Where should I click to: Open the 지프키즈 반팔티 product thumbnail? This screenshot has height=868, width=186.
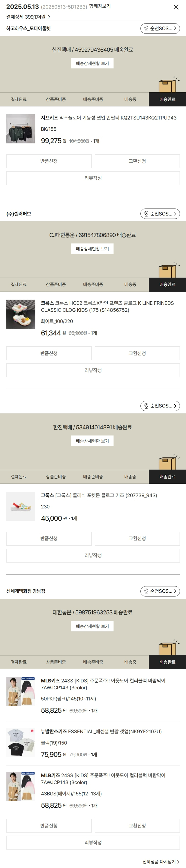[21, 129]
